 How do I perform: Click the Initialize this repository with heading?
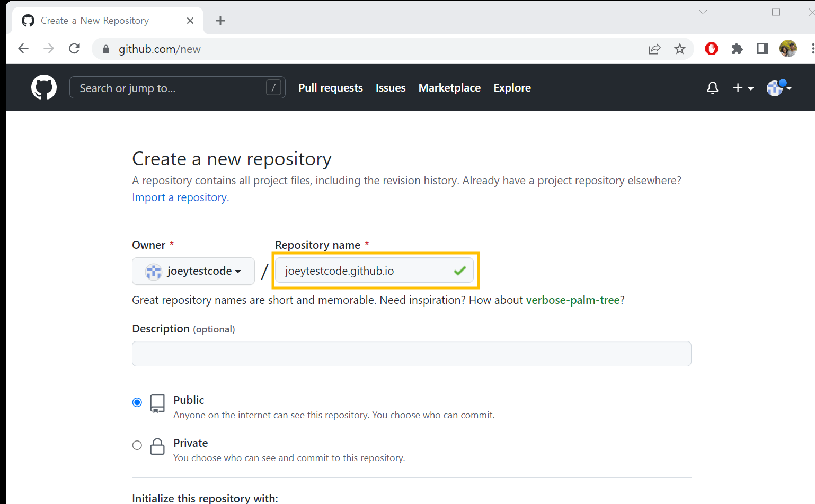pyautogui.click(x=205, y=498)
